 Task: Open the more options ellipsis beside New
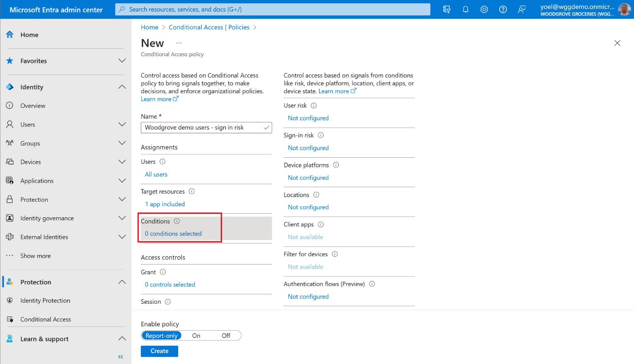pos(179,43)
